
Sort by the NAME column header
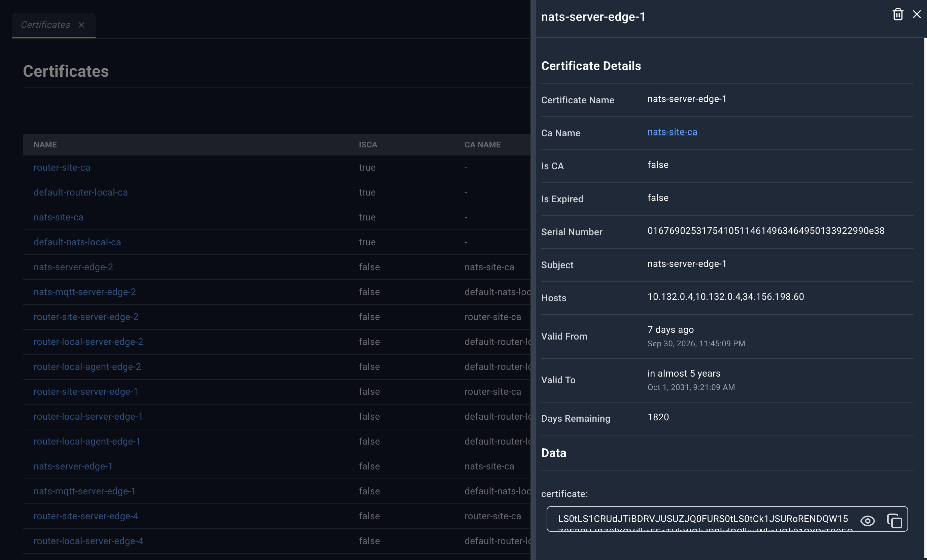tap(45, 144)
